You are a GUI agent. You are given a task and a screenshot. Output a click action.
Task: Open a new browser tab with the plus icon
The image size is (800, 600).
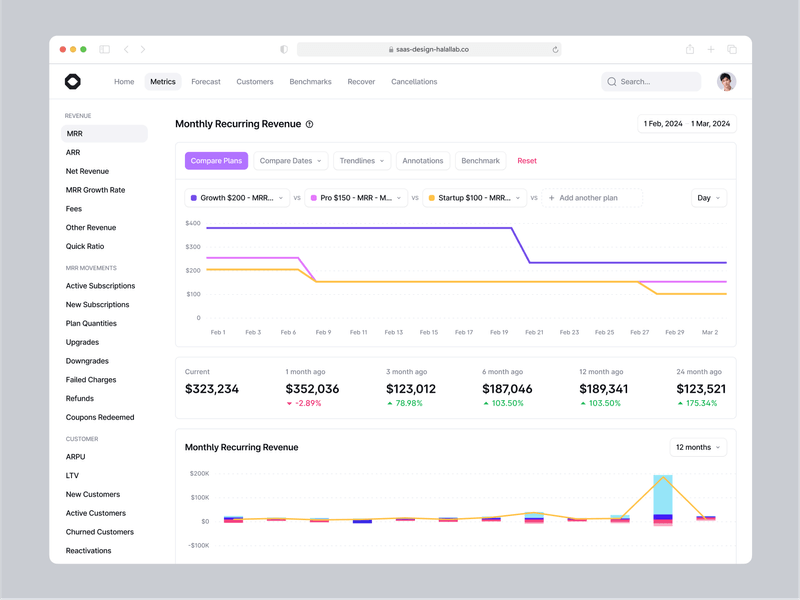[710, 48]
